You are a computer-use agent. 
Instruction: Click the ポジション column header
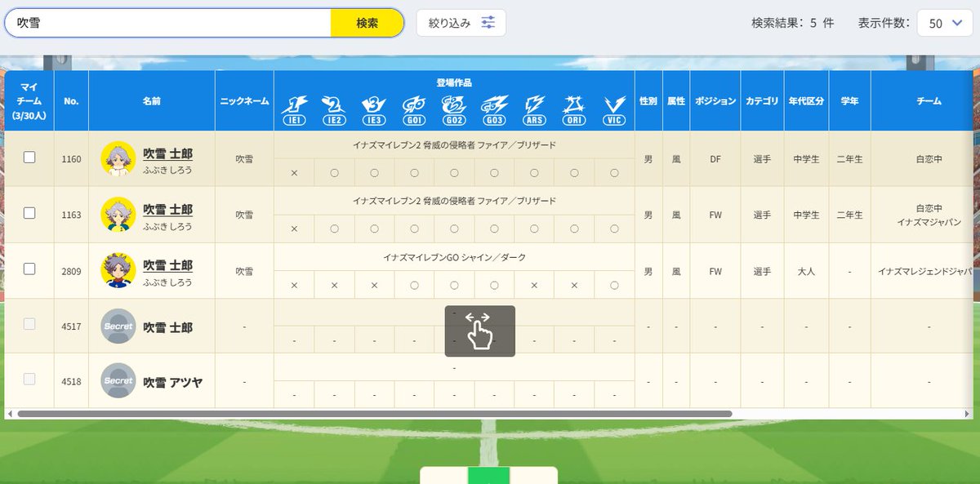(715, 101)
